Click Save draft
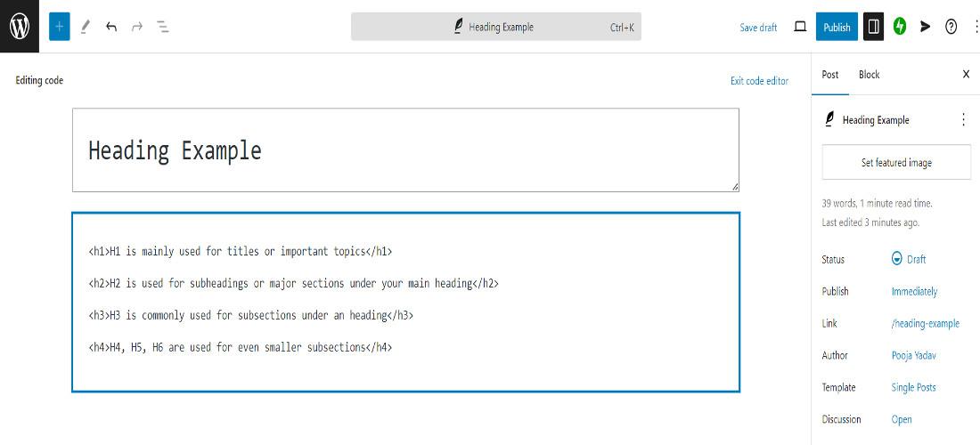 point(758,28)
